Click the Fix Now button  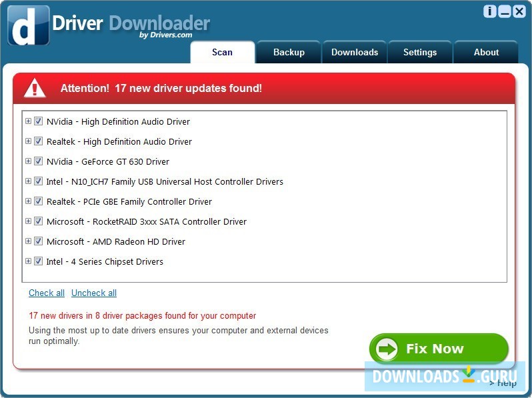(x=439, y=349)
